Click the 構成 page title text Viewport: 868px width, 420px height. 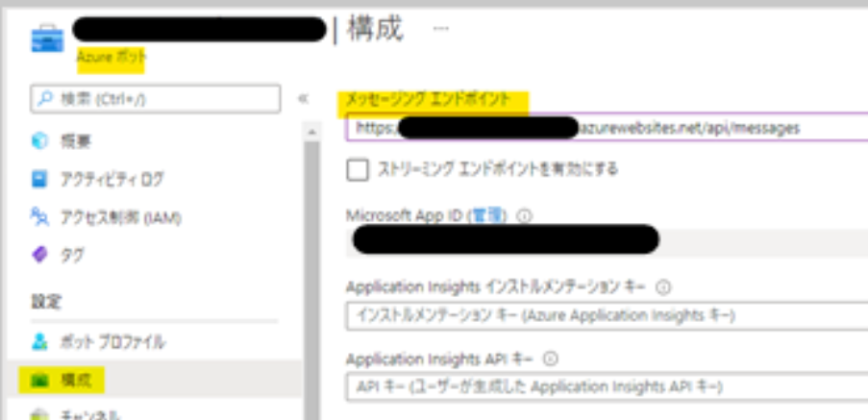click(x=375, y=29)
